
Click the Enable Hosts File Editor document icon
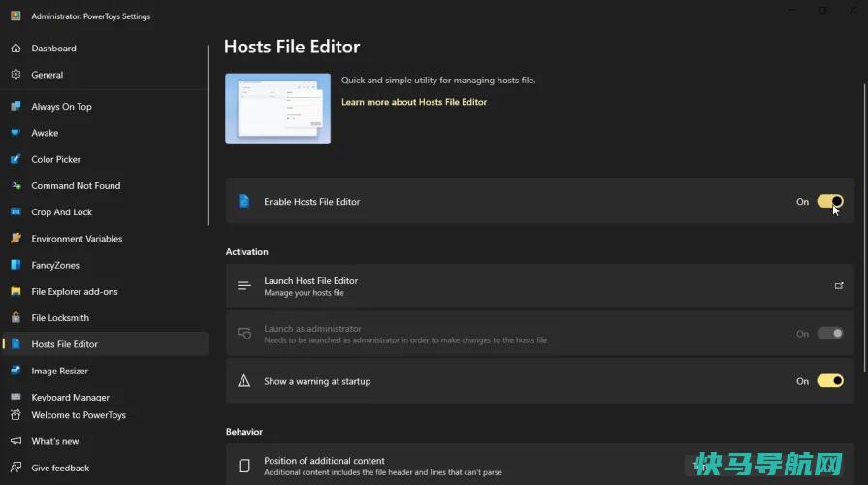[243, 201]
